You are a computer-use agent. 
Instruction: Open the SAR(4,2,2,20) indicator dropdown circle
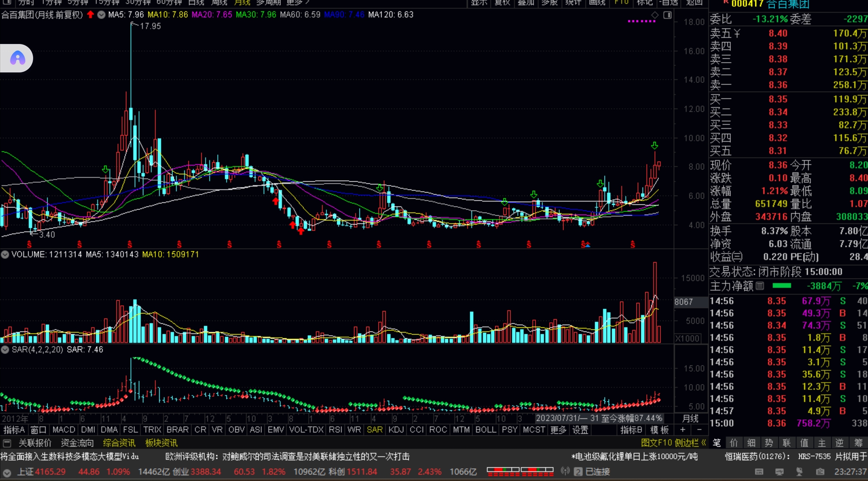click(5, 350)
